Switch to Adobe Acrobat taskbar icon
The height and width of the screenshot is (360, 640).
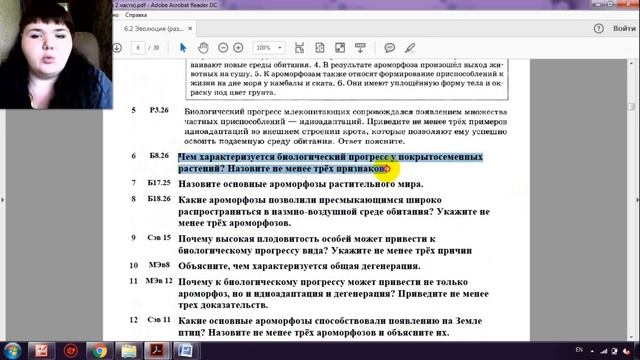[157, 351]
